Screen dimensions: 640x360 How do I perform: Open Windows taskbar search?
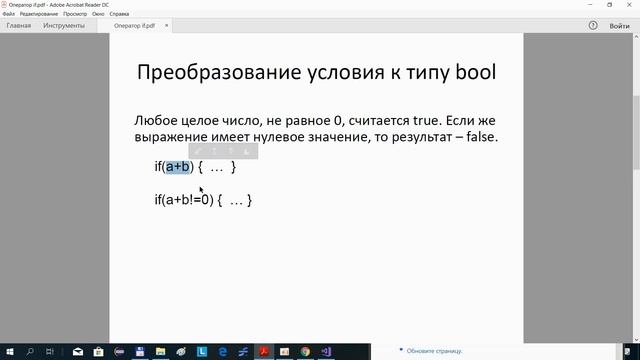coord(30,351)
